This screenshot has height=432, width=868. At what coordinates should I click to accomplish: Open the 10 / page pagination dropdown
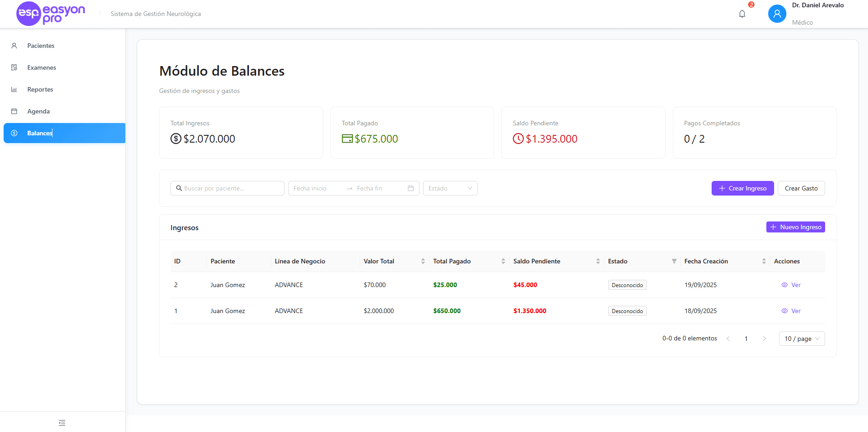(801, 339)
